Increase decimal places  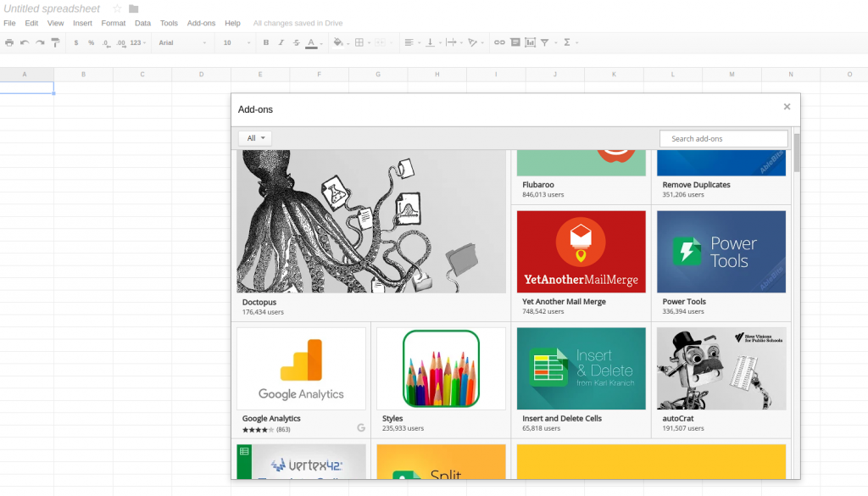click(120, 42)
